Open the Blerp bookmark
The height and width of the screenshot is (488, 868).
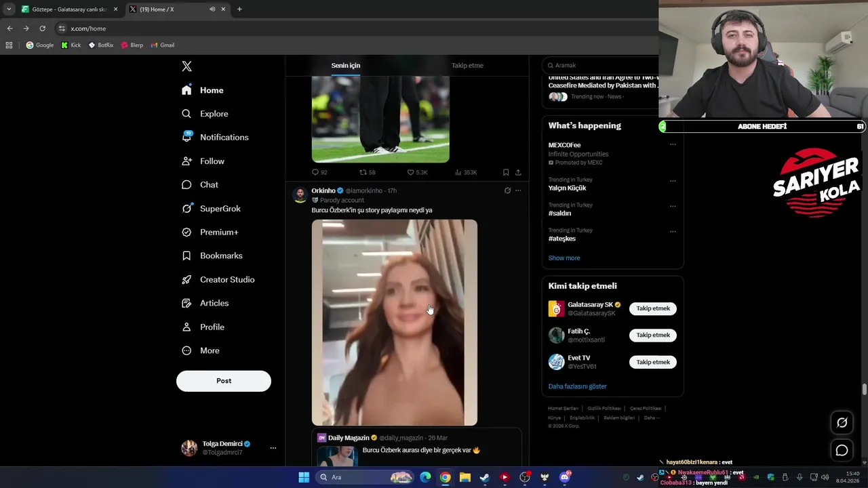coord(132,45)
